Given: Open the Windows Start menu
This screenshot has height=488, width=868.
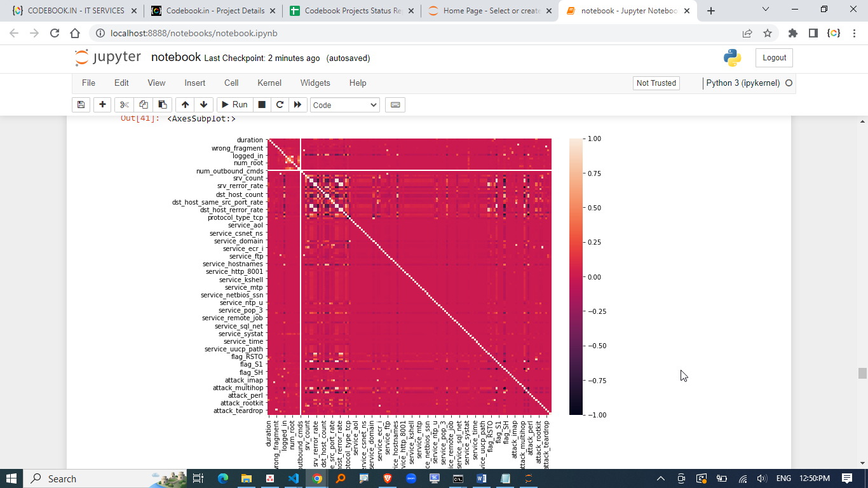Looking at the screenshot, I should click(11, 478).
